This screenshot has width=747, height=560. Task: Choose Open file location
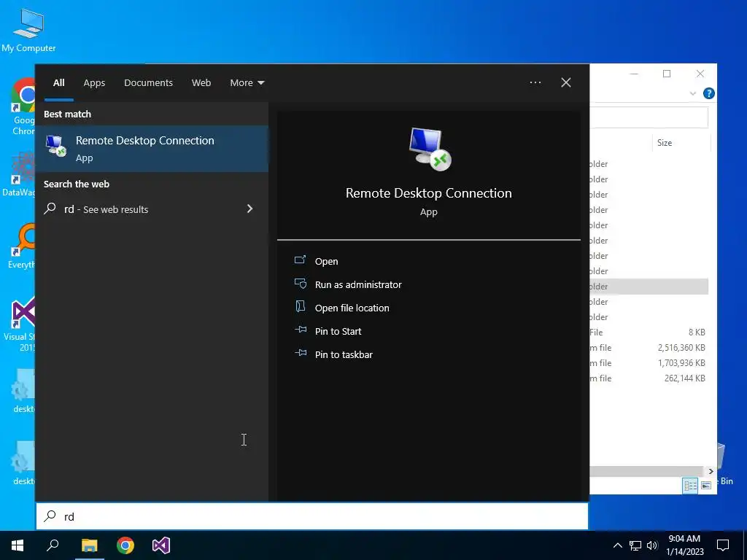[352, 308]
